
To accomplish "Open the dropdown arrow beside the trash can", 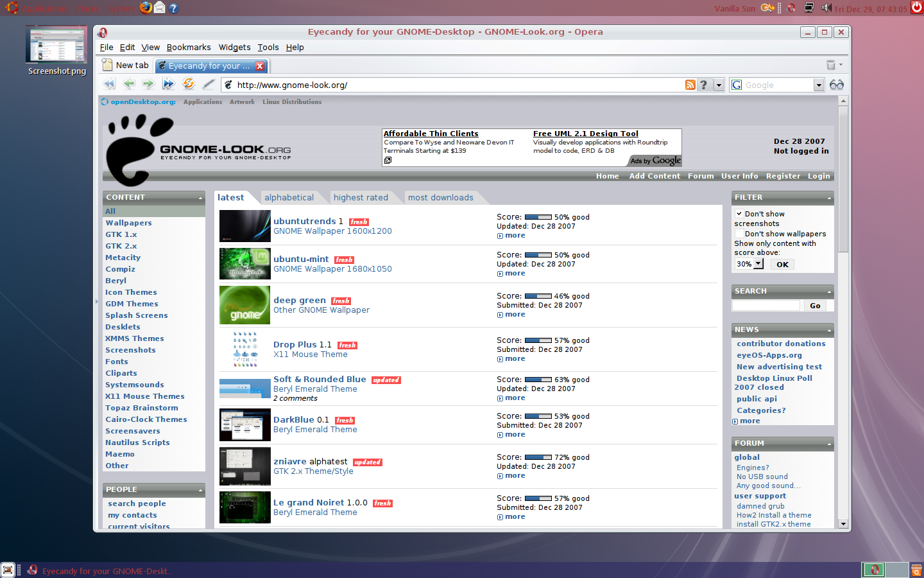I will tap(841, 65).
